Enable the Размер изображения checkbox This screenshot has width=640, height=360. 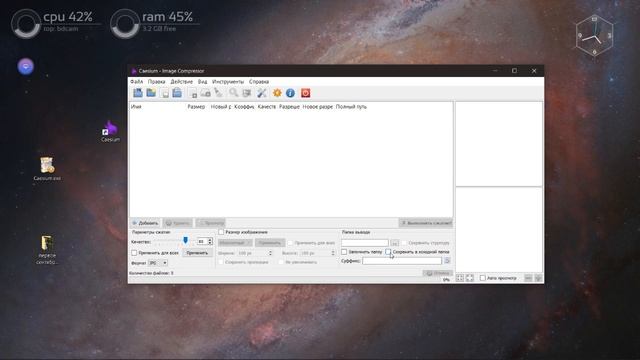(221, 232)
